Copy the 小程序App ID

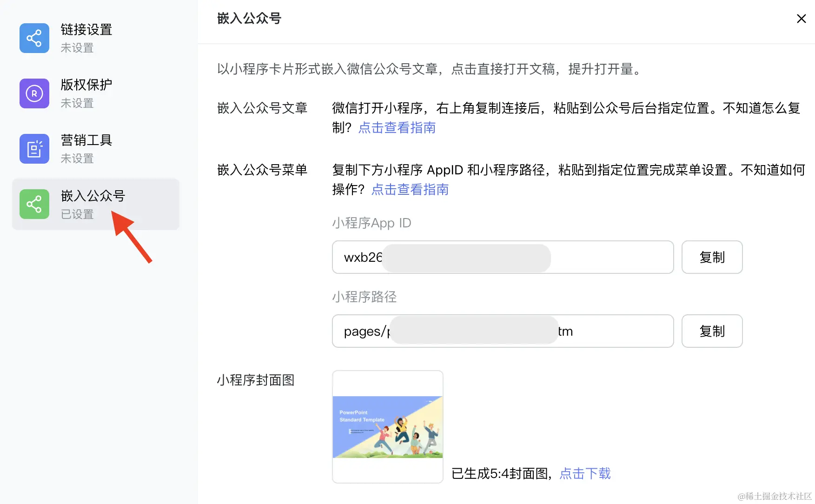pos(712,257)
